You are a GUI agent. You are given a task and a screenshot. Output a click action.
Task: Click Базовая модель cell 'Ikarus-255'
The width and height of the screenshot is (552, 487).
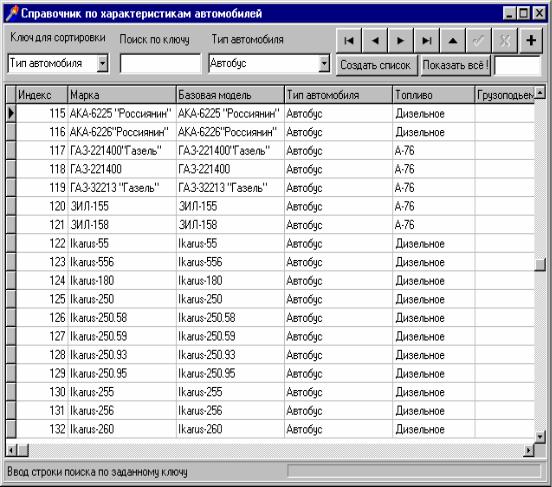click(x=230, y=392)
